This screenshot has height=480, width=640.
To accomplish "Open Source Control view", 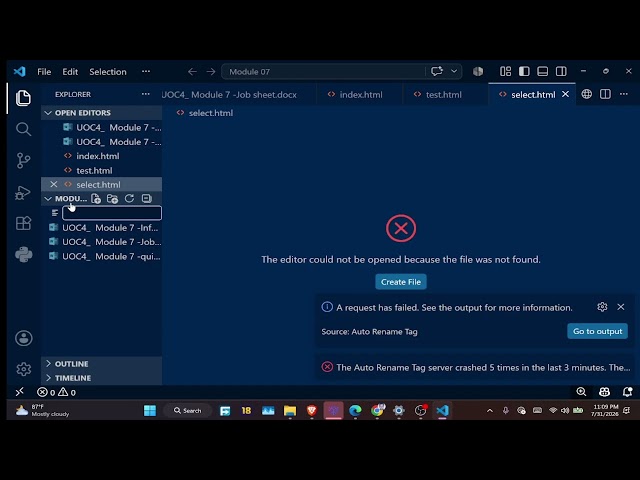I will click(23, 160).
